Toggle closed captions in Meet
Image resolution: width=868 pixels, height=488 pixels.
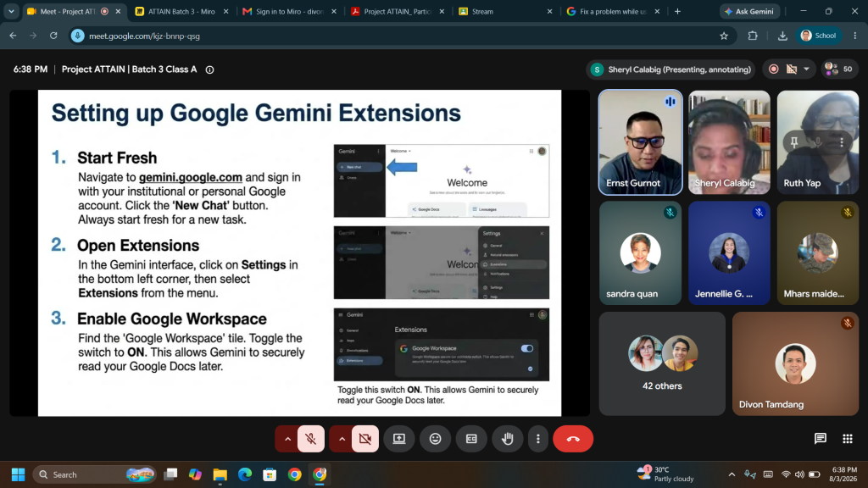(471, 439)
